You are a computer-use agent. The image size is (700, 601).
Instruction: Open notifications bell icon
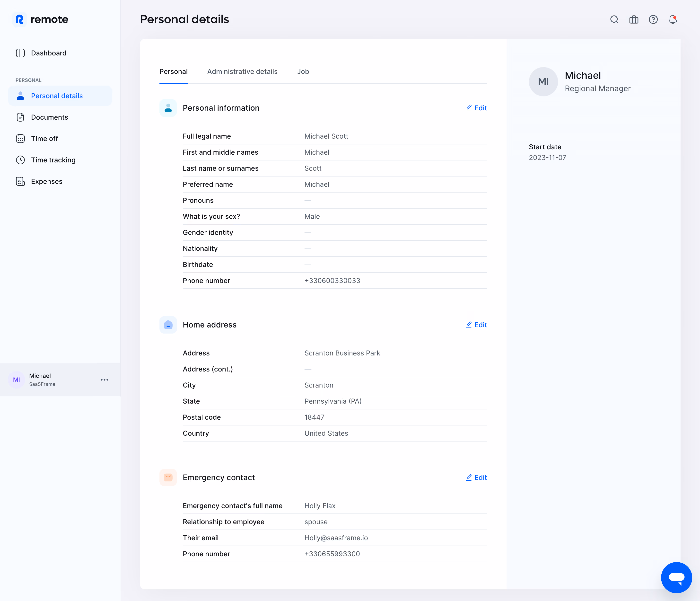673,20
